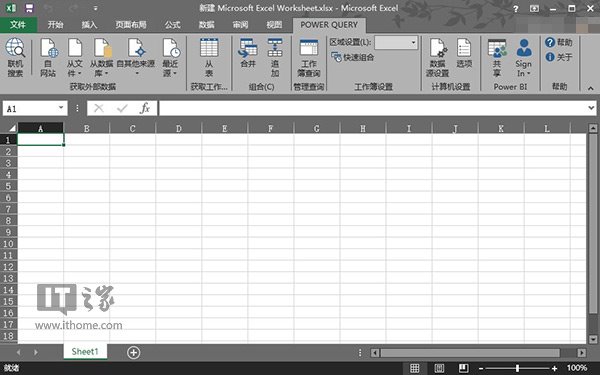Open the 文件 File tab
This screenshot has height=375, width=600.
[x=18, y=25]
